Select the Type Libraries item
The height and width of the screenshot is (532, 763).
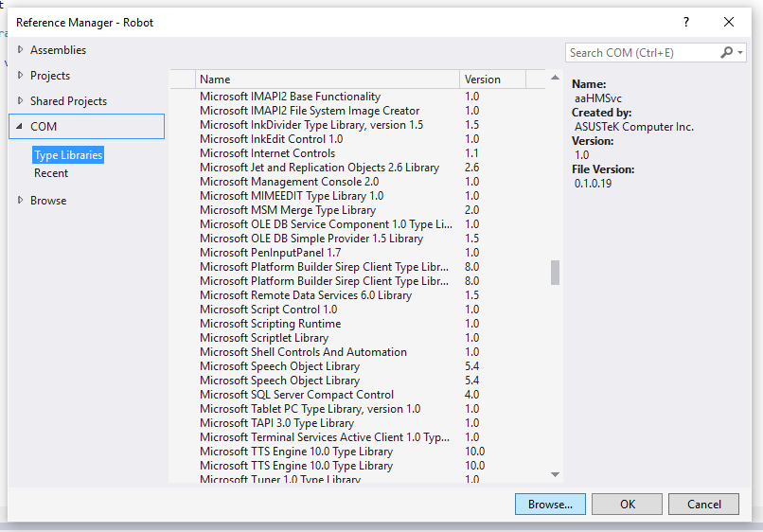tap(68, 155)
